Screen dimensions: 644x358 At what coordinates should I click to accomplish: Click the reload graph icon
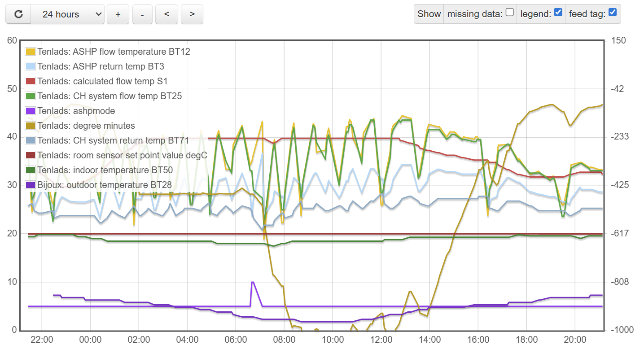point(18,14)
